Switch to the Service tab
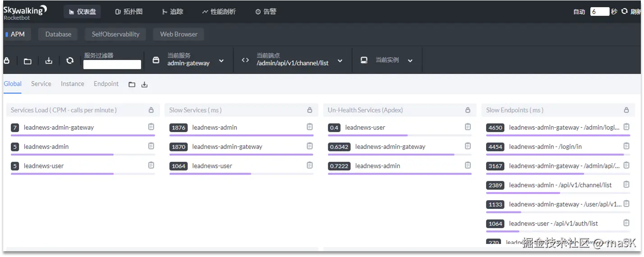 tap(41, 84)
